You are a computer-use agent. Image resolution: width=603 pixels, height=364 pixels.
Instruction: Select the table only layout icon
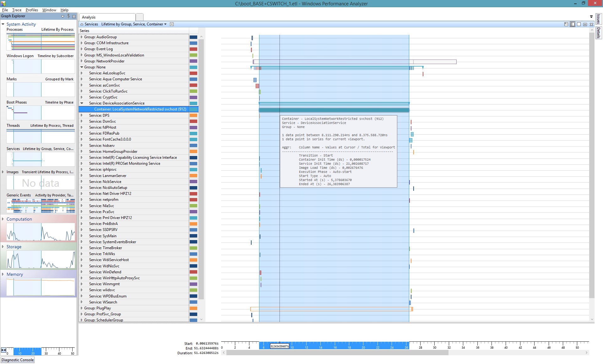click(579, 24)
